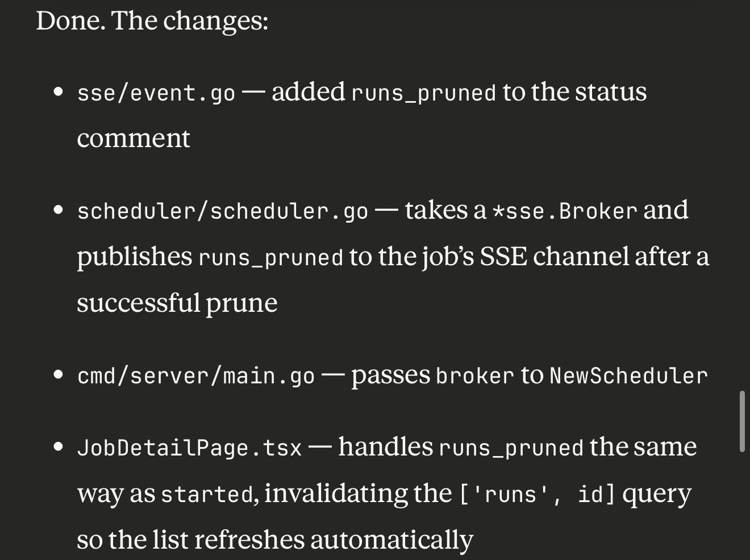750x560 pixels.
Task: Click the bullet point before scheduler/scheduler.go
Action: pos(58,211)
